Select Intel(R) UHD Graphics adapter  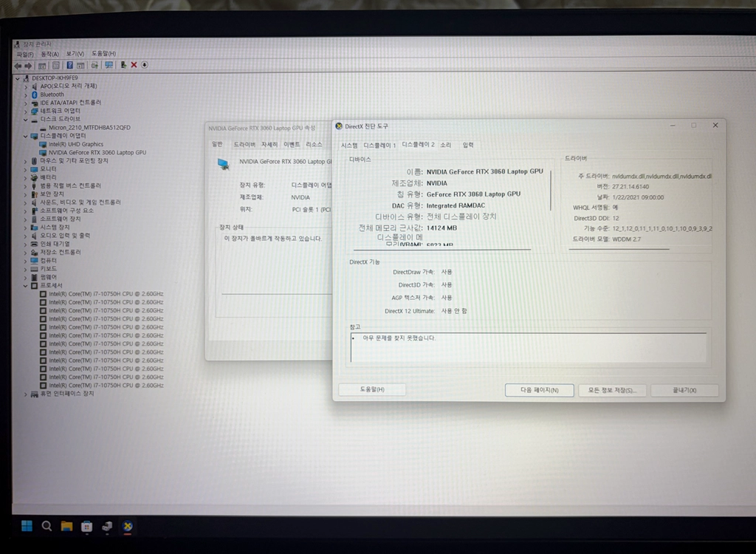point(76,144)
